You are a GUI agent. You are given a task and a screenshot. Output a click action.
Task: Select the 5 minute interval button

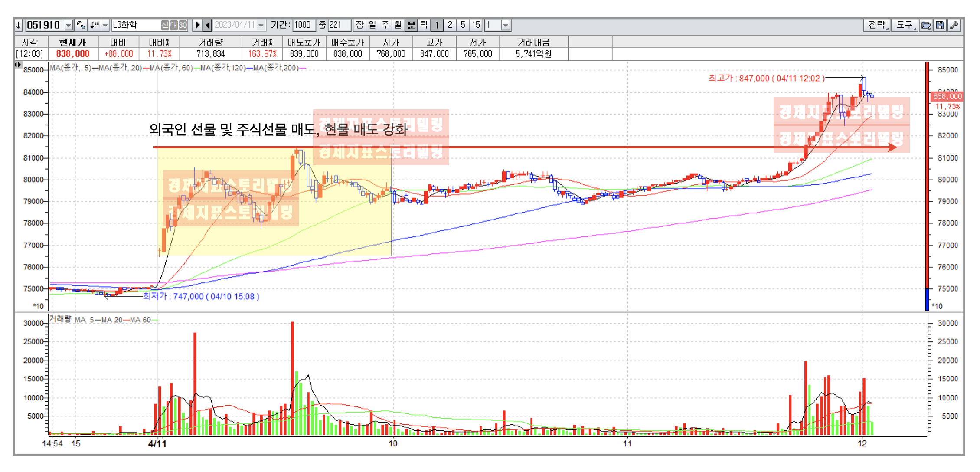[x=463, y=25]
